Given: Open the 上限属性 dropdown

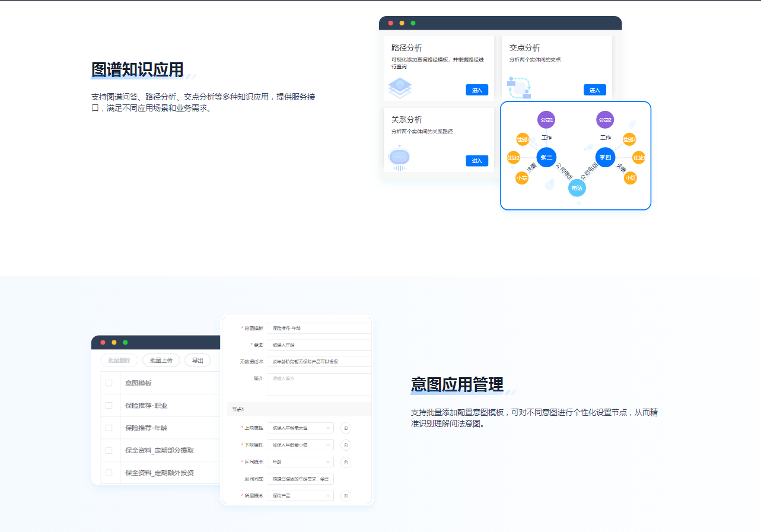Looking at the screenshot, I should pyautogui.click(x=300, y=428).
